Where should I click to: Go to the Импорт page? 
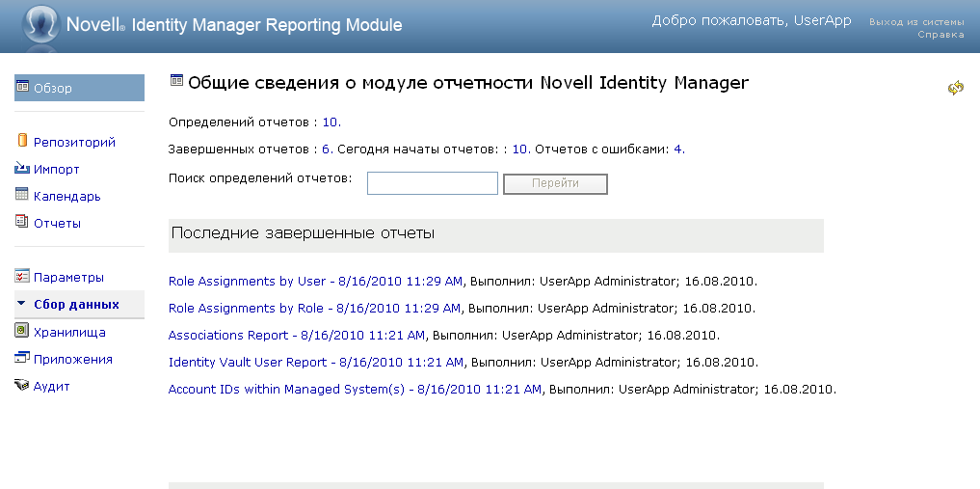[x=56, y=169]
